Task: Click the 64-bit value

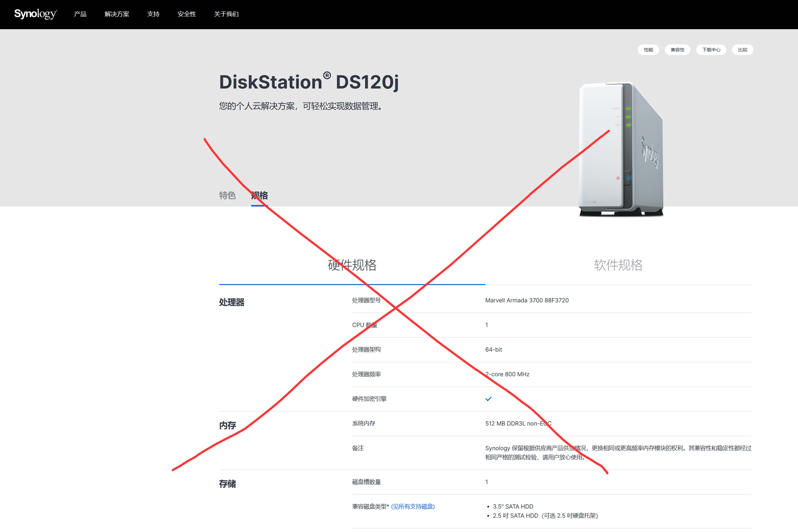Action: (493, 350)
